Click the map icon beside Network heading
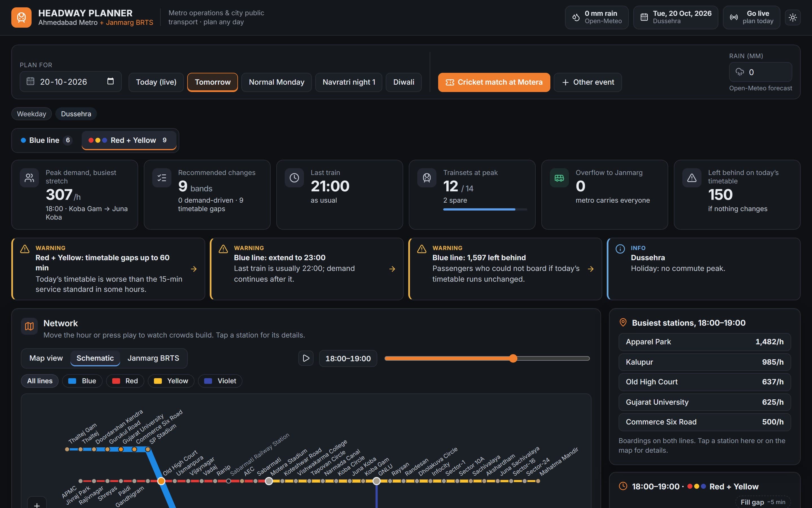This screenshot has width=812, height=508. tap(30, 326)
